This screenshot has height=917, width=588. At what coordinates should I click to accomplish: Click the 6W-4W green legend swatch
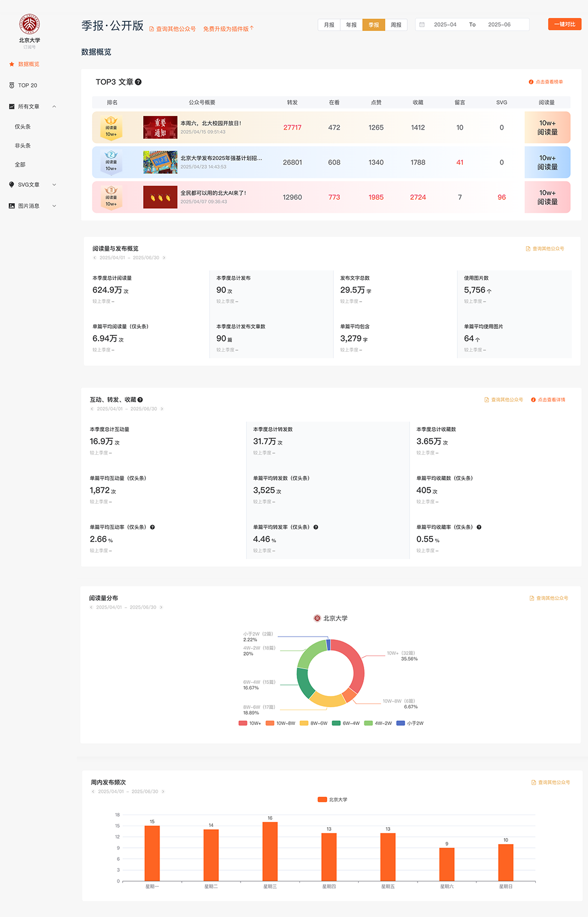tap(336, 723)
